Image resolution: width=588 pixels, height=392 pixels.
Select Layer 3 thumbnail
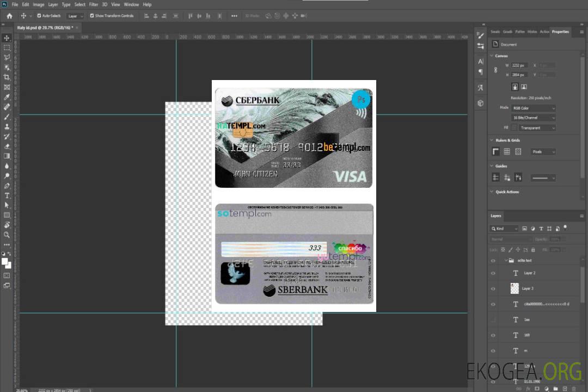click(515, 289)
